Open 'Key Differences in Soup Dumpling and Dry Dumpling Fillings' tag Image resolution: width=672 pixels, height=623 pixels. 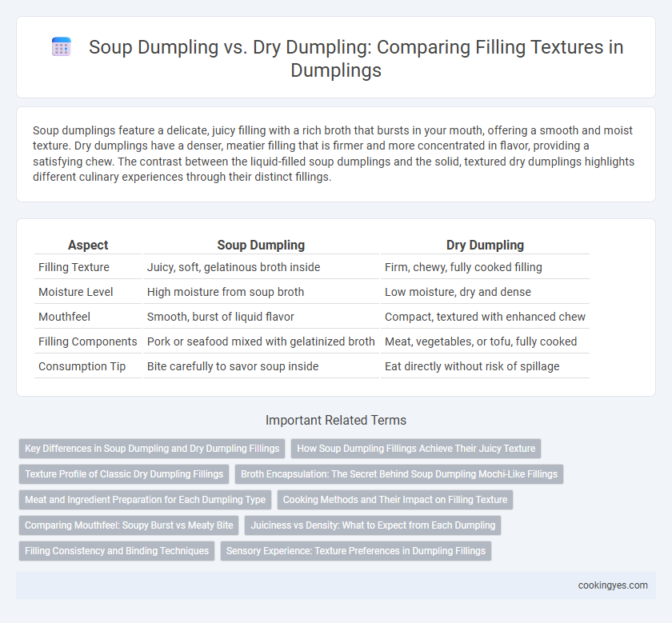click(152, 449)
